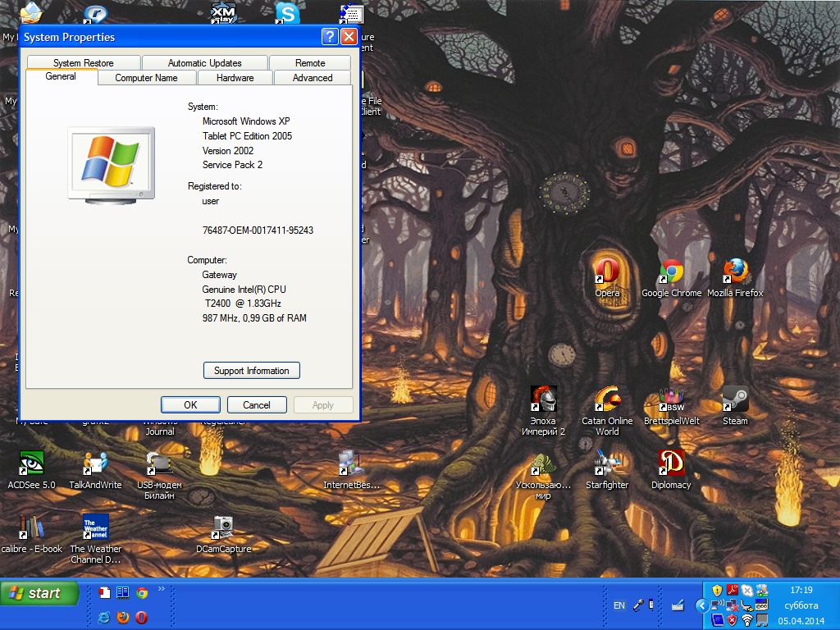Screen dimensions: 840x630
Task: Select the InternetBes... desktop icon
Action: click(351, 469)
